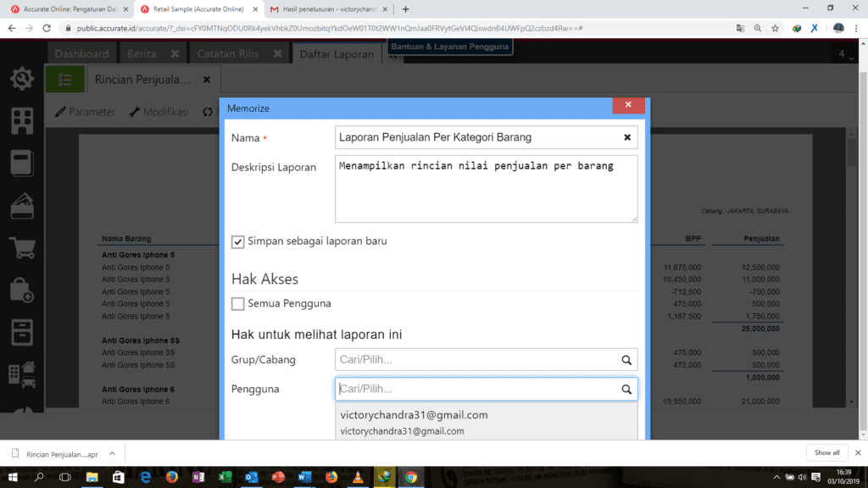Open the inventory cabinet sidebar module
Screen dimensions: 868x488
coord(22,332)
